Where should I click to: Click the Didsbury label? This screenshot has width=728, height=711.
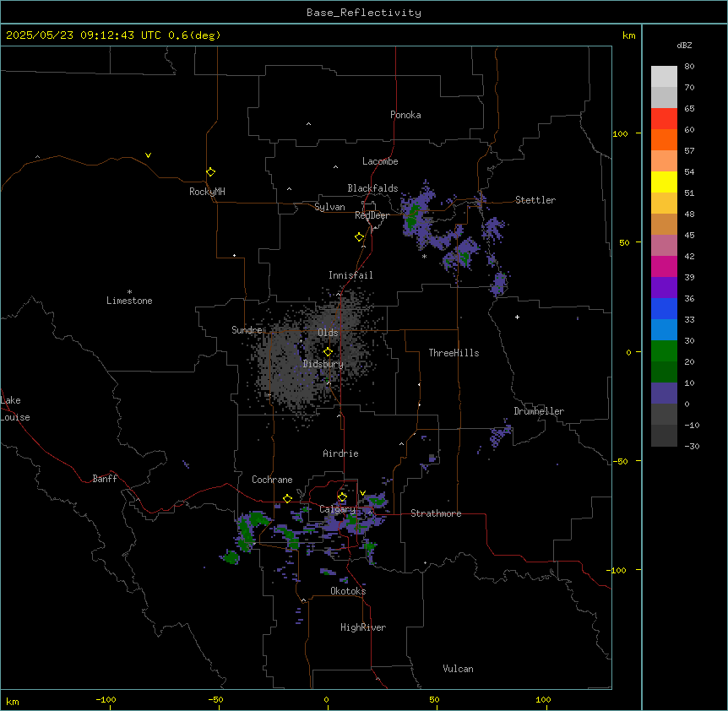pyautogui.click(x=323, y=364)
